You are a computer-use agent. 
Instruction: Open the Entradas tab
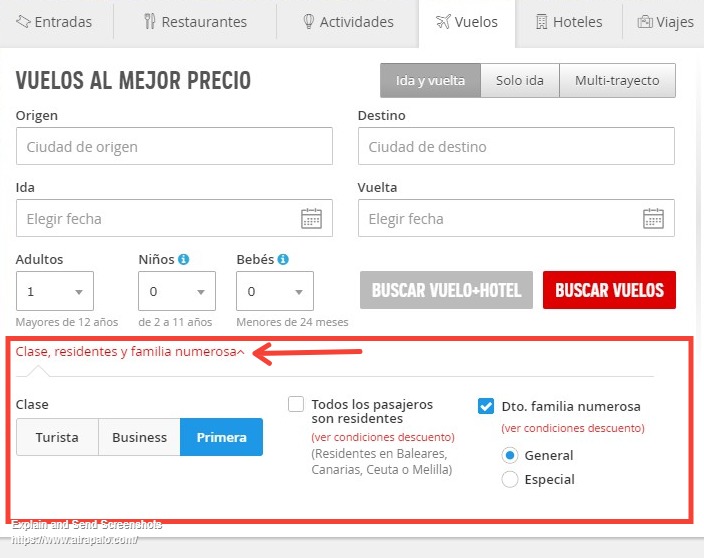tap(54, 22)
